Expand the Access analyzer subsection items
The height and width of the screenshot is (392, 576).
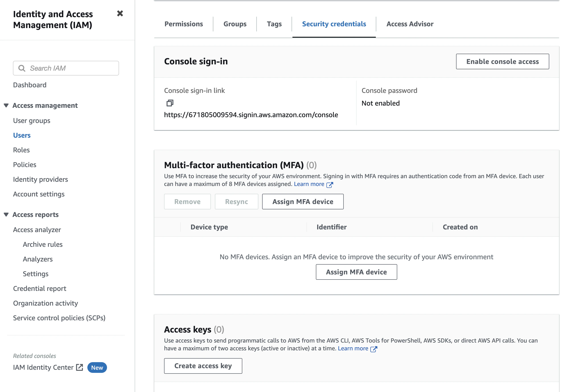tap(37, 230)
